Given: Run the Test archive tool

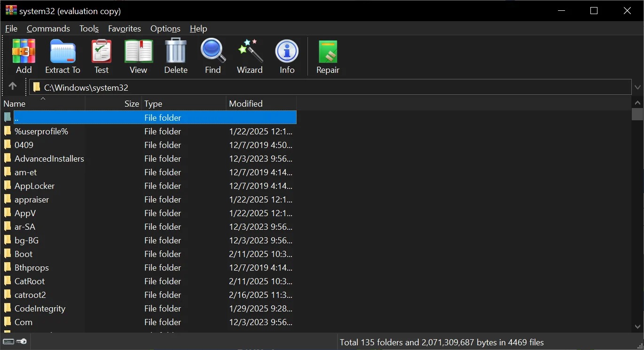Looking at the screenshot, I should [101, 56].
